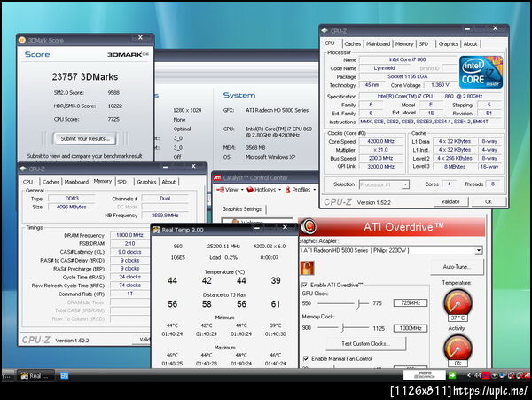532x400 pixels.
Task: Open the View menu in Catalyst Control Center
Action: tap(230, 190)
